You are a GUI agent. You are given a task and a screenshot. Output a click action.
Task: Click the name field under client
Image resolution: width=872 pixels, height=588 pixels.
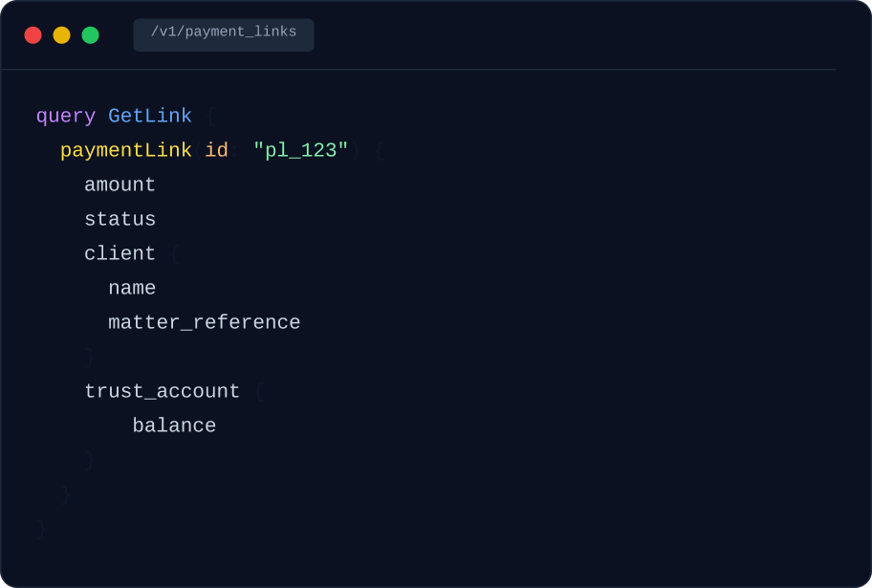click(x=132, y=289)
